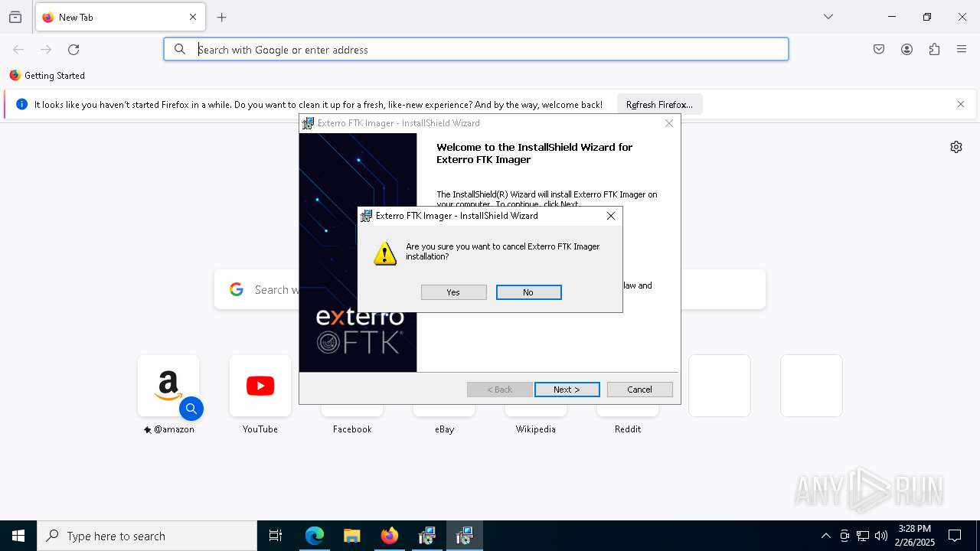This screenshot has height=551, width=980.
Task: Click the info icon in notification bar
Action: pos(21,105)
